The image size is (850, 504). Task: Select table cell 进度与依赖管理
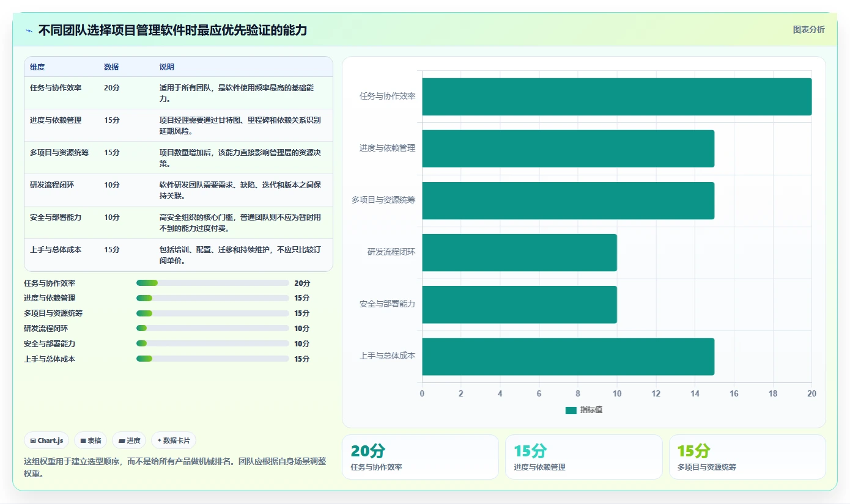tap(56, 120)
